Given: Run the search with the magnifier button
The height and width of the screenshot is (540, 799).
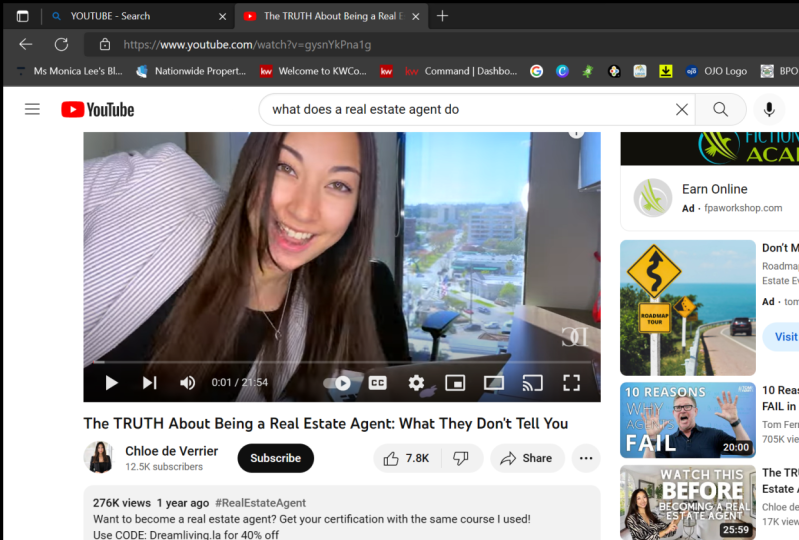Looking at the screenshot, I should click(x=721, y=109).
